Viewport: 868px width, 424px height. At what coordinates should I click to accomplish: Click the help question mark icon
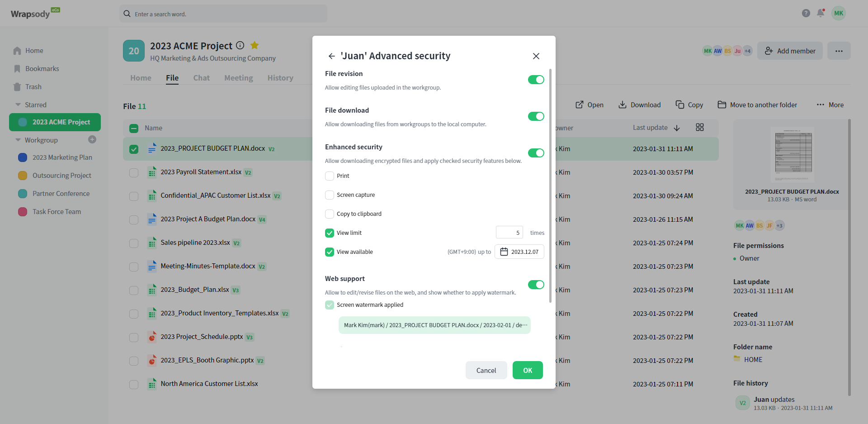[x=806, y=13]
